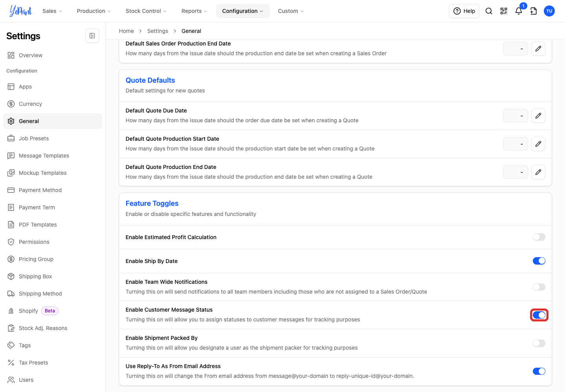Screen dimensions: 565x392
Task: Click the import file icon beside the bell
Action: (534, 11)
